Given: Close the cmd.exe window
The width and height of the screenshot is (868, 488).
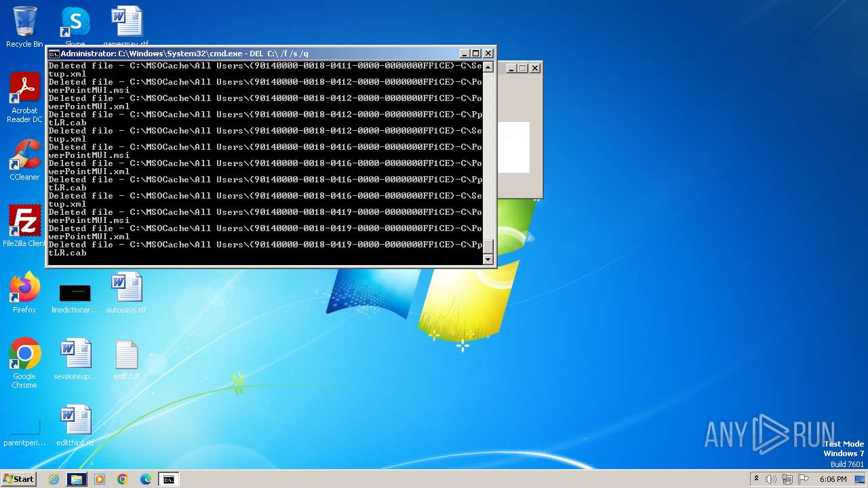Looking at the screenshot, I should (488, 54).
